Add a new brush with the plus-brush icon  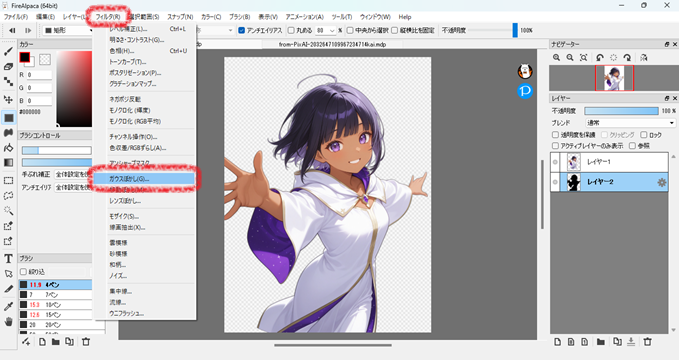(x=26, y=342)
